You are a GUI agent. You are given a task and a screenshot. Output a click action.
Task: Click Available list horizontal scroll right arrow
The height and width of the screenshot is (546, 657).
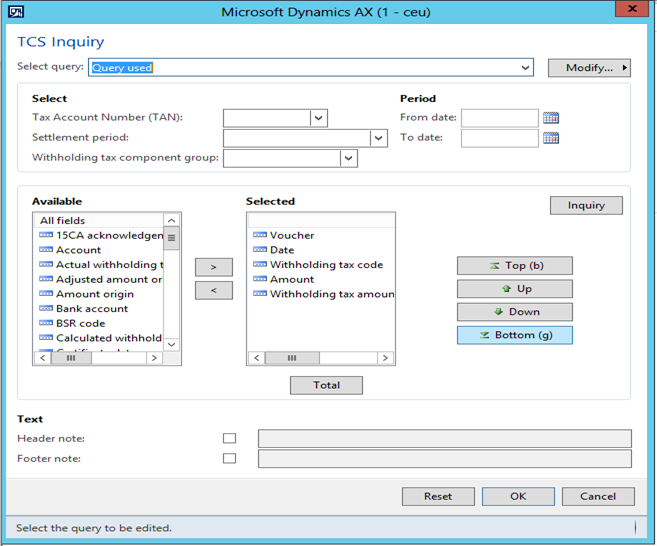click(x=154, y=358)
